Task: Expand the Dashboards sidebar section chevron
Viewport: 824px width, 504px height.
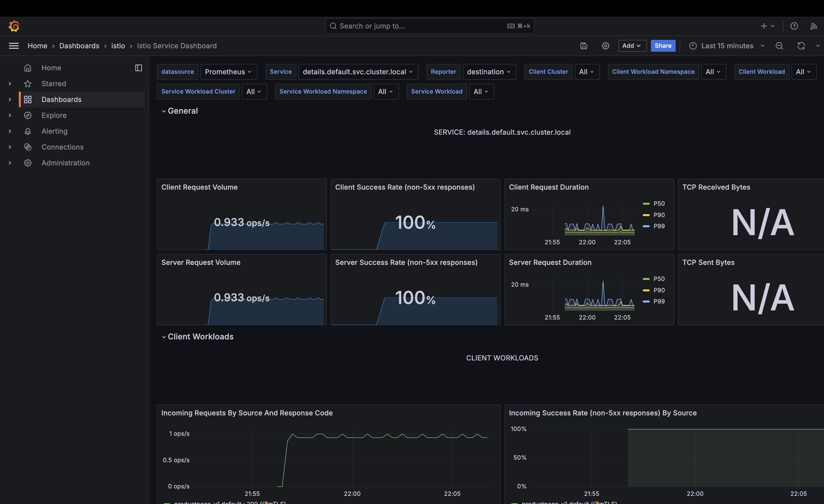Action: pos(10,99)
